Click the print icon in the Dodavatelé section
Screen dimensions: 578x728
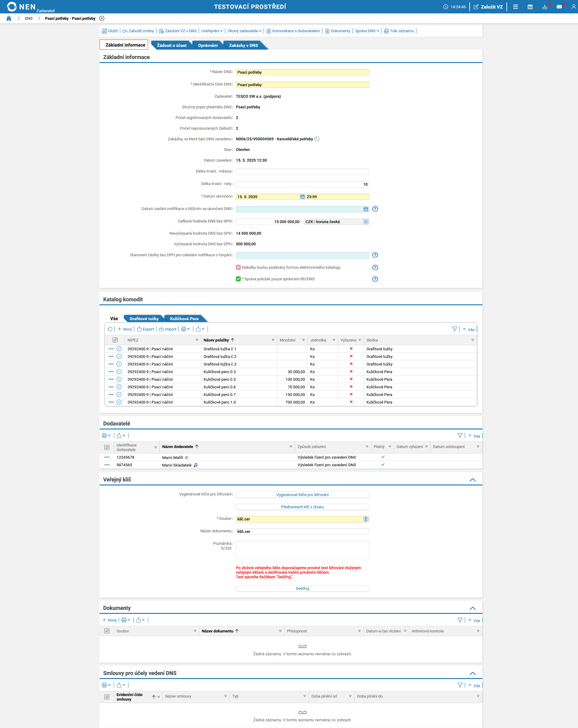[x=104, y=435]
